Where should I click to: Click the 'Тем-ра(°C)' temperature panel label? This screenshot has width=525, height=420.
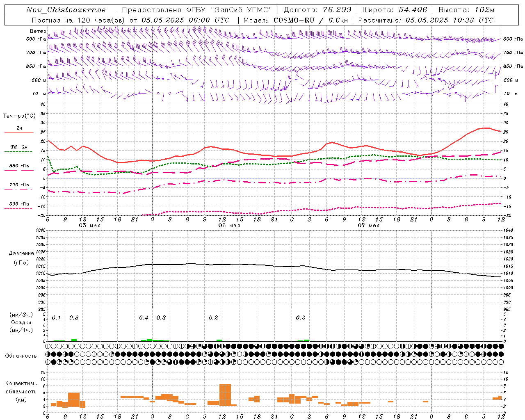tap(19, 116)
